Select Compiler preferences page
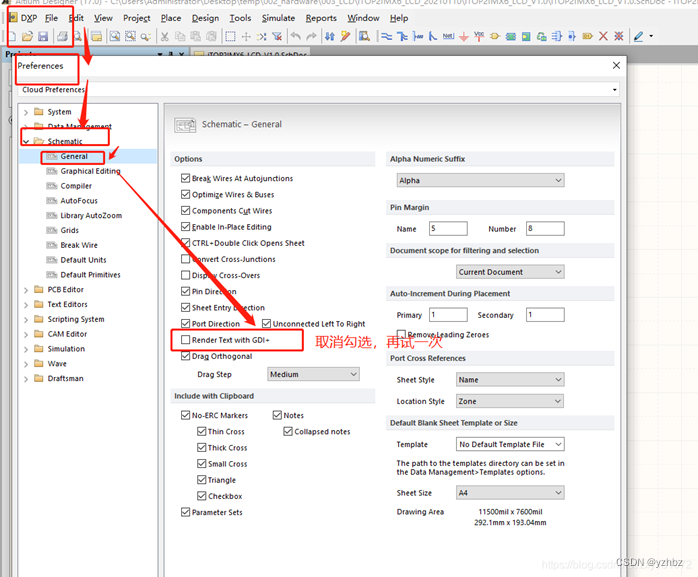This screenshot has height=577, width=698. [76, 186]
